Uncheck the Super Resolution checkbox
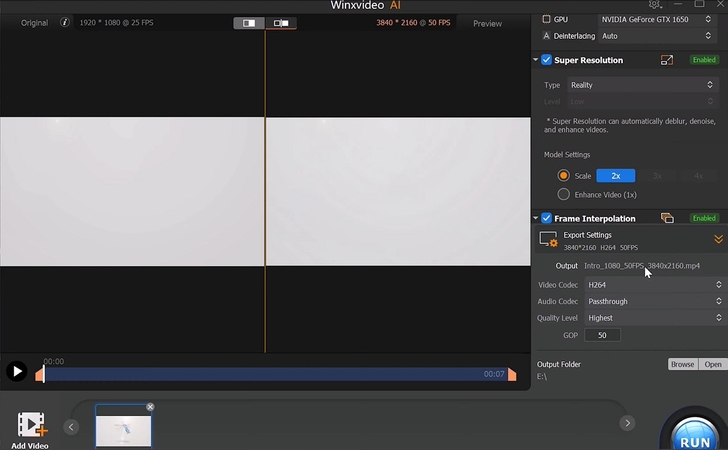 coord(546,60)
